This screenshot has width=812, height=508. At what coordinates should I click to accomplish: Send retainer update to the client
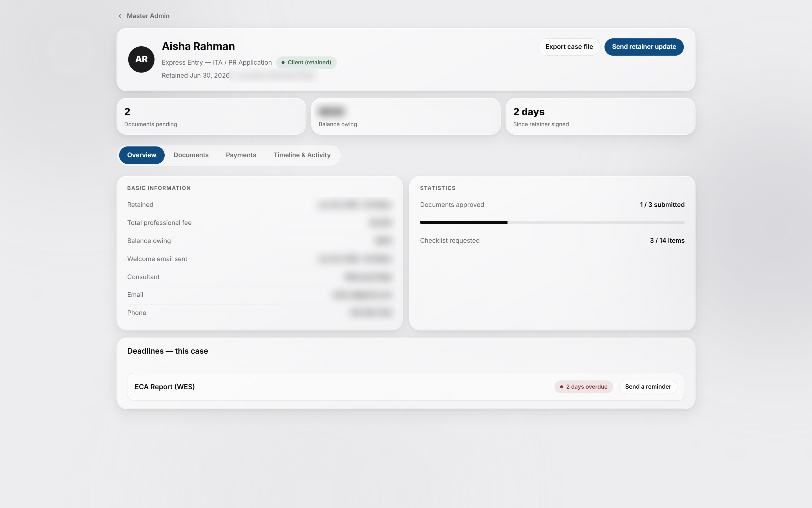644,47
